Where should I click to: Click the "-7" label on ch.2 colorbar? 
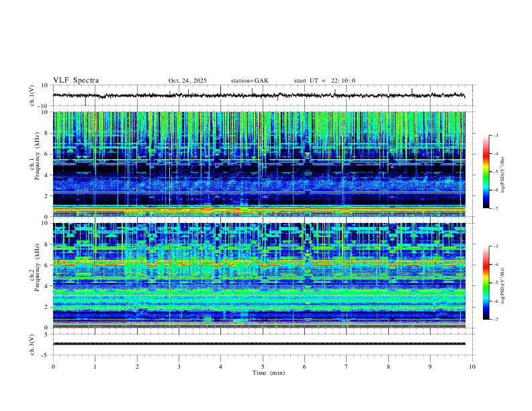(x=495, y=319)
